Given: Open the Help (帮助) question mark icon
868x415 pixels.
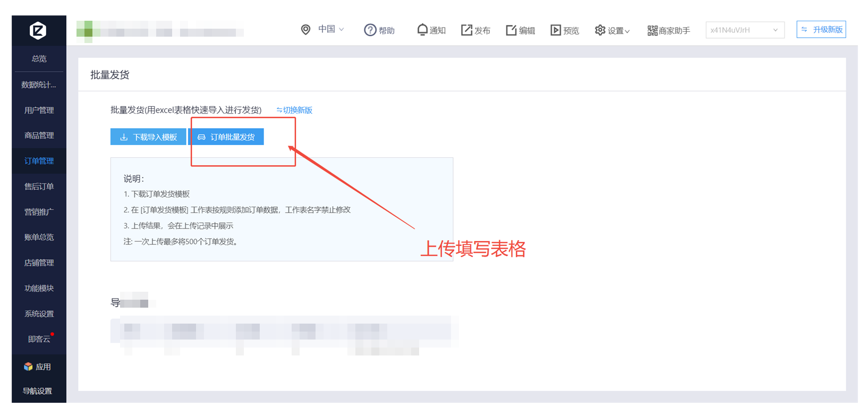Looking at the screenshot, I should click(370, 30).
